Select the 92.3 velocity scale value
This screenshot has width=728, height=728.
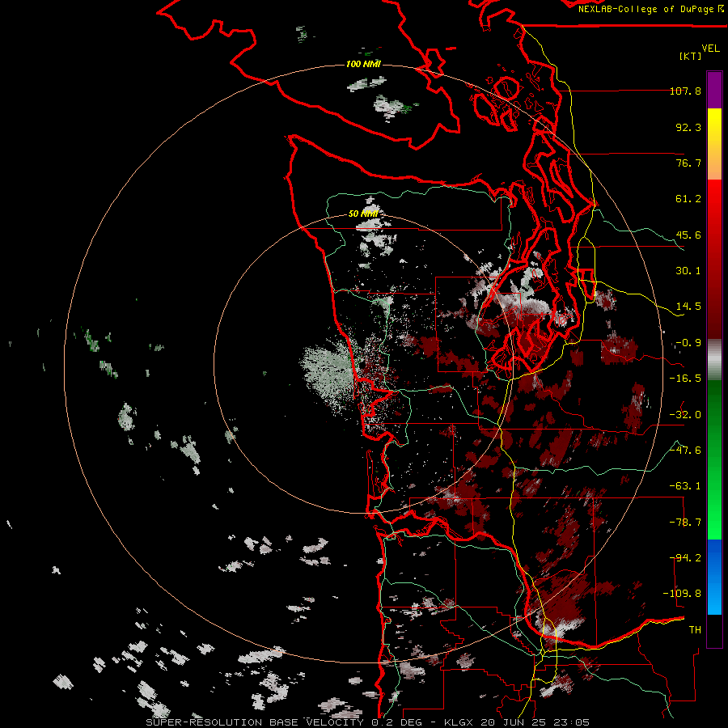(688, 127)
